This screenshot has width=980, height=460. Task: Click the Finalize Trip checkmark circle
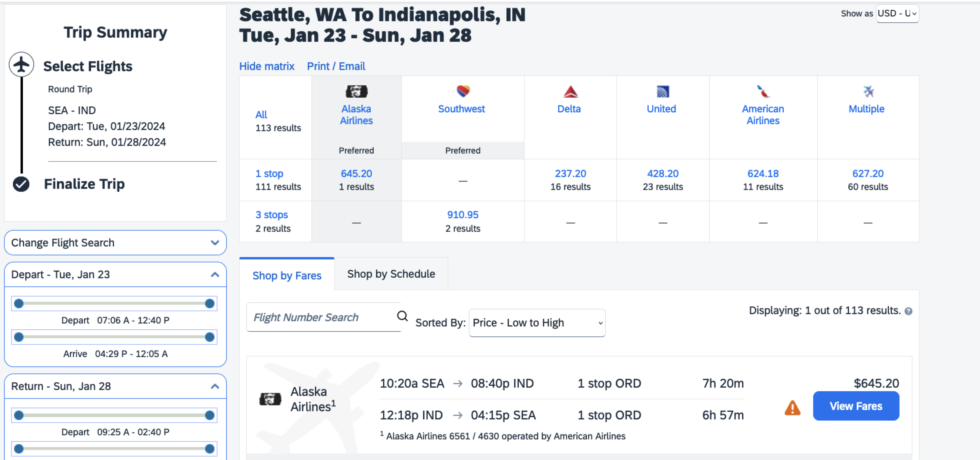click(21, 184)
